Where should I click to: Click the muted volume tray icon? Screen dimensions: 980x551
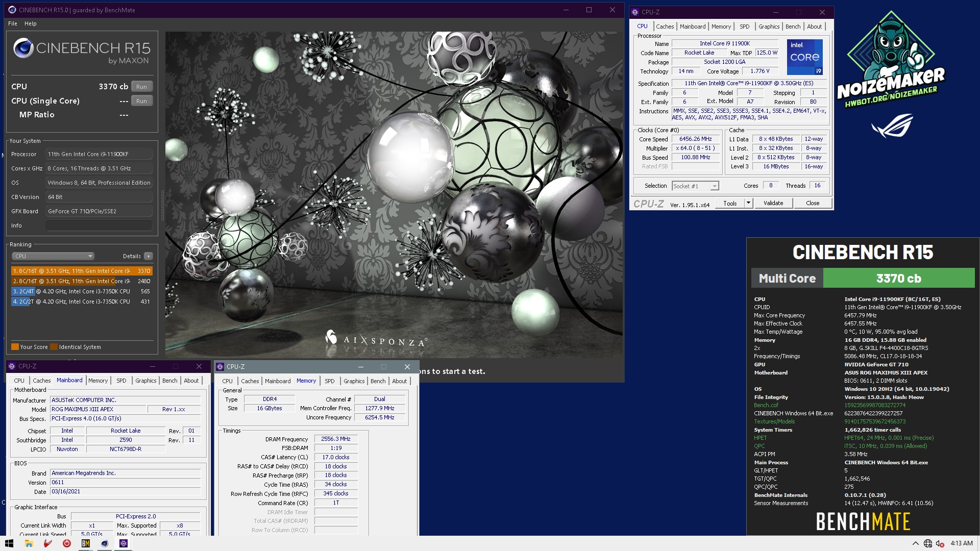point(940,543)
